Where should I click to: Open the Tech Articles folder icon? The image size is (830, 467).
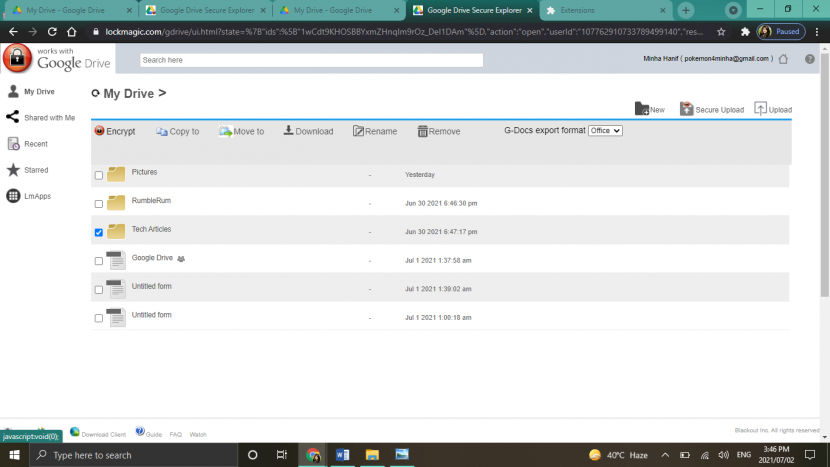click(116, 231)
